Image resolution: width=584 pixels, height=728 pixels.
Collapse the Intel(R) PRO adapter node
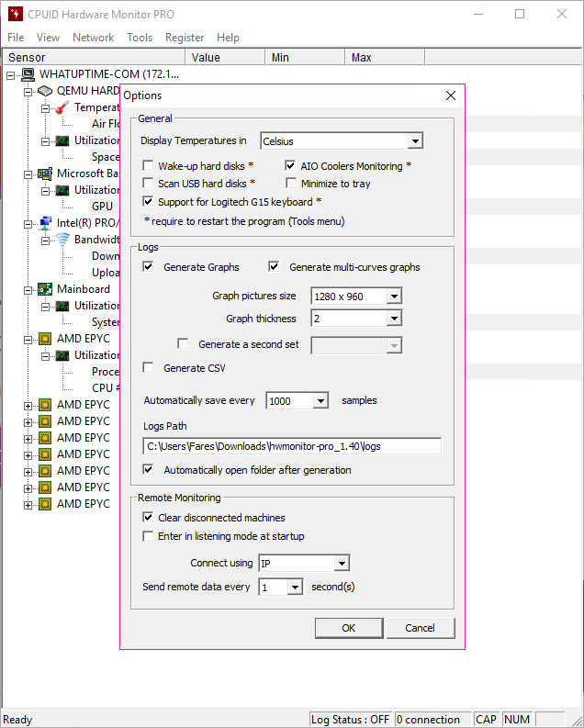(x=28, y=224)
